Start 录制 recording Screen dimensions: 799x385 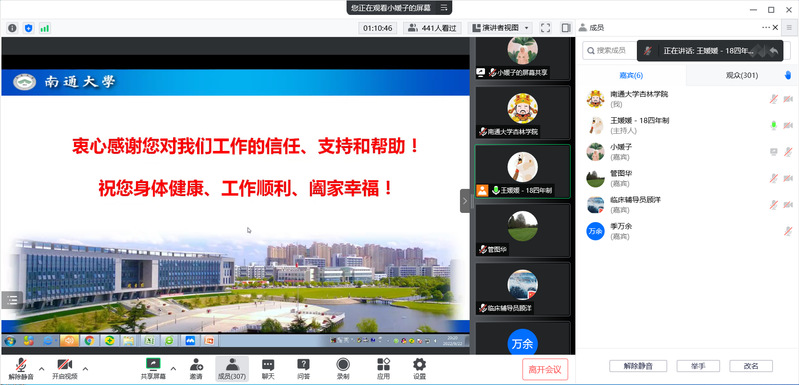click(343, 369)
